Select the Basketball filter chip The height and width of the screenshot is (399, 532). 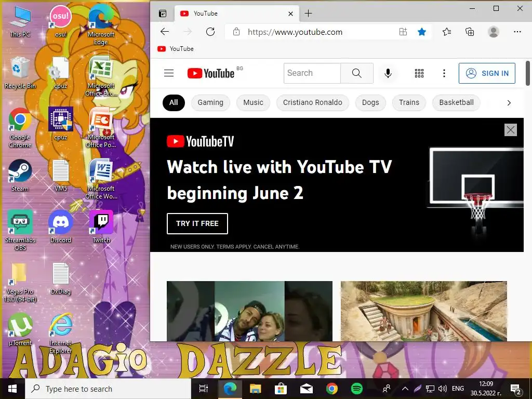coord(456,102)
